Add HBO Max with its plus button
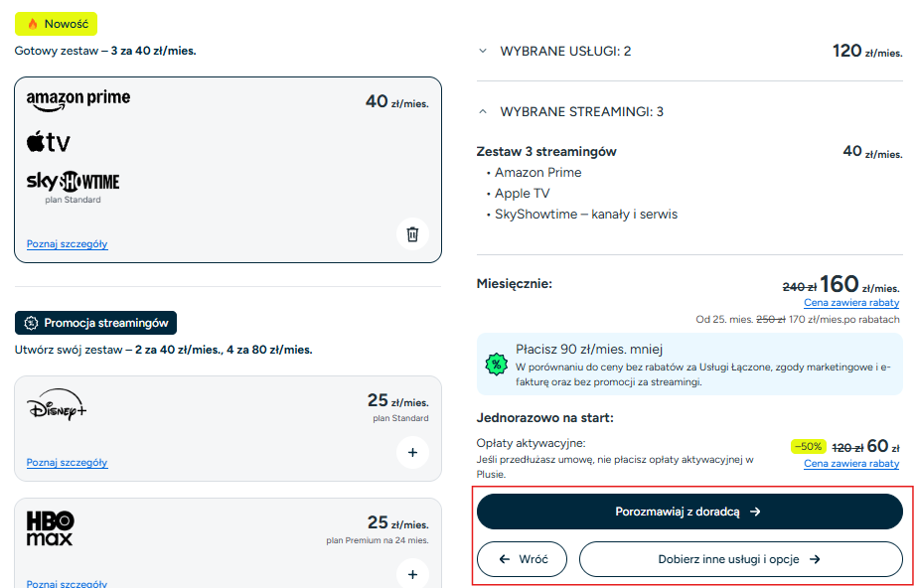The width and height of the screenshot is (916, 588). 412,574
